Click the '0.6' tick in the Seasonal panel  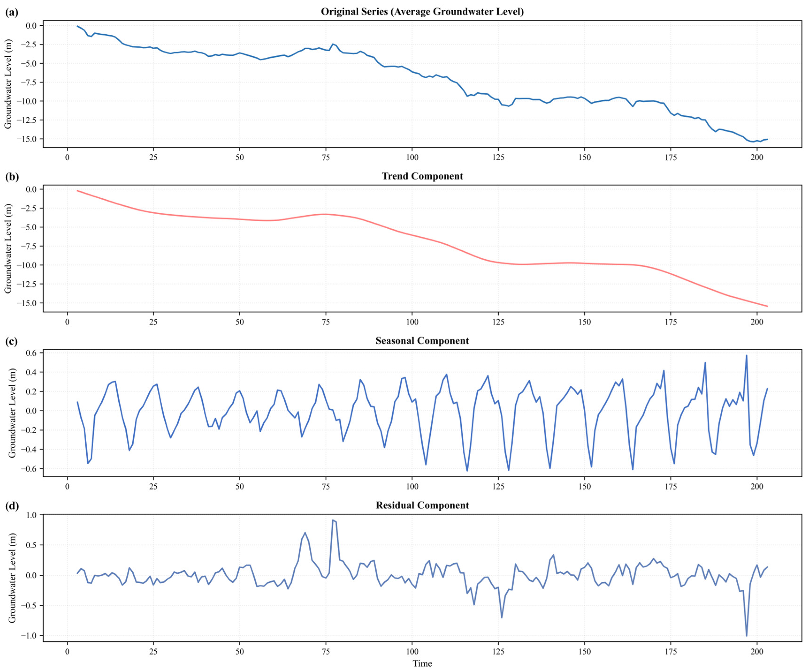tap(31, 353)
